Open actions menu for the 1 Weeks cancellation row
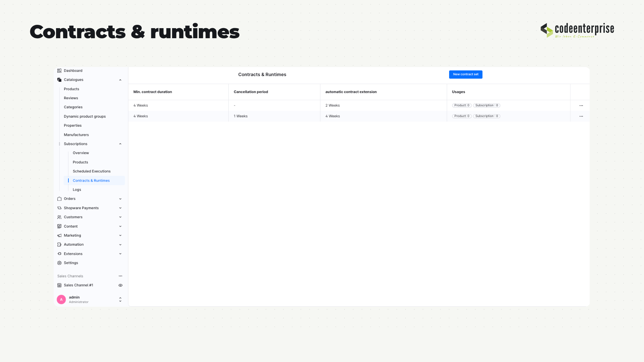 tap(581, 116)
